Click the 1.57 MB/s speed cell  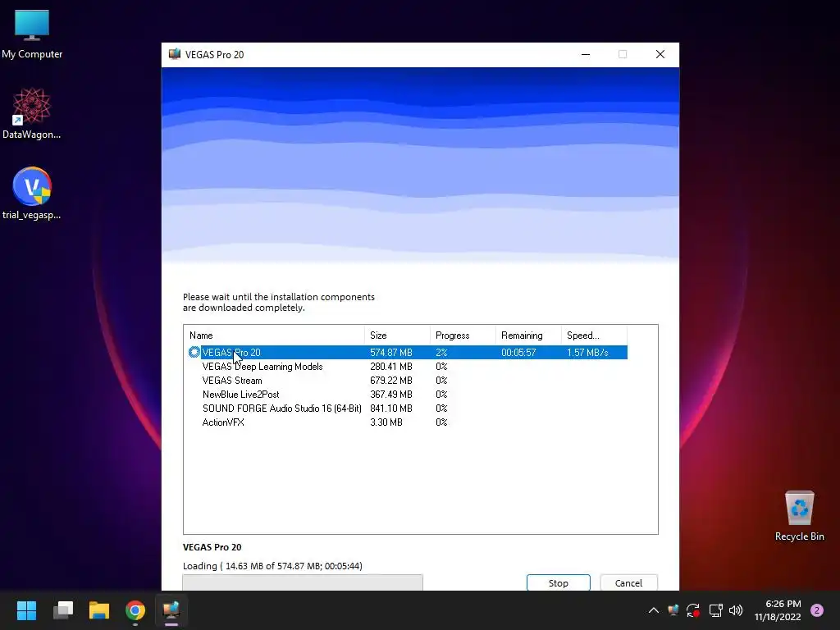click(587, 353)
